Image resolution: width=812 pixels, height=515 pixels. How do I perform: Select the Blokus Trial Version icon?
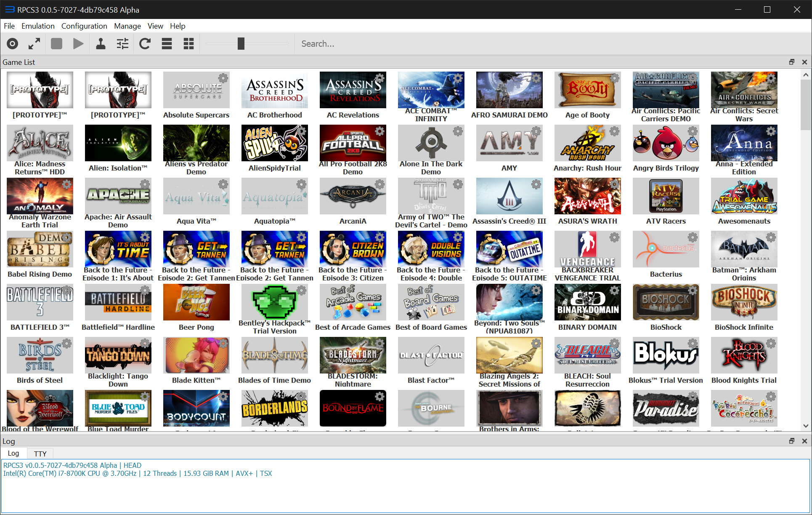coord(666,355)
